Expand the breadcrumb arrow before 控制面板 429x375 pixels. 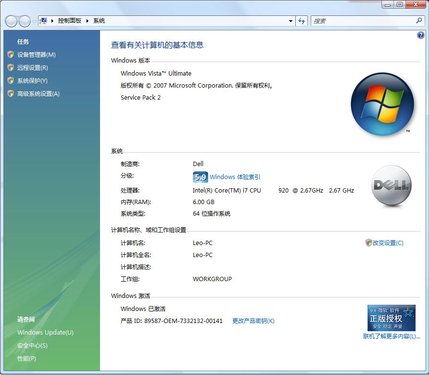(52, 21)
